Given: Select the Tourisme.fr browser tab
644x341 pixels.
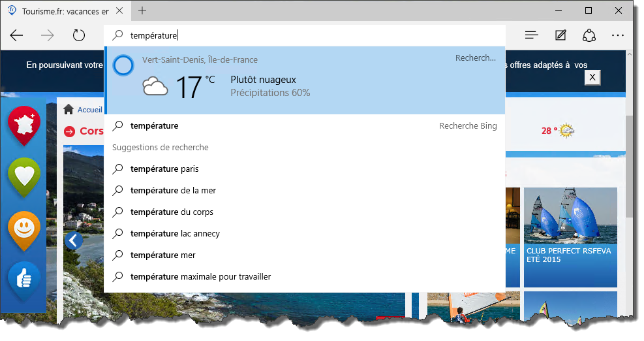Looking at the screenshot, I should (x=65, y=11).
